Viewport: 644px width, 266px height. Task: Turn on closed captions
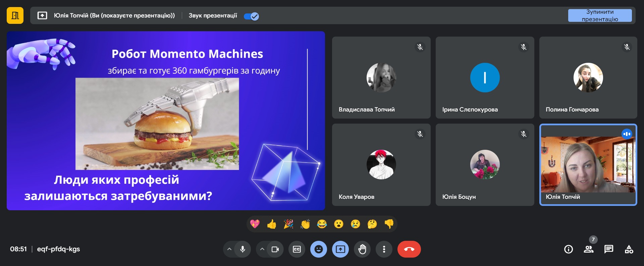coord(297,249)
